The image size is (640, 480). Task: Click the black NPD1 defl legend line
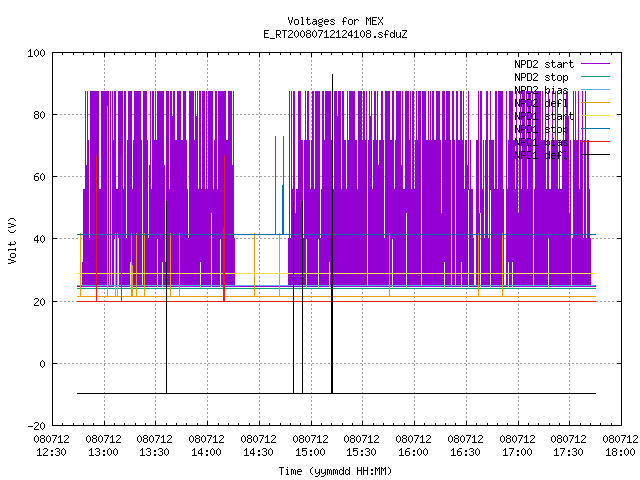pyautogui.click(x=596, y=155)
